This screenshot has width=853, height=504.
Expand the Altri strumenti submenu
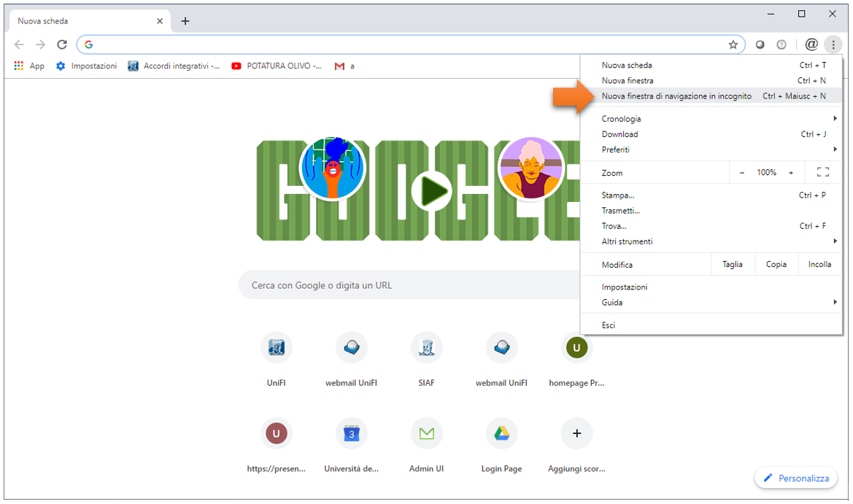click(x=711, y=241)
